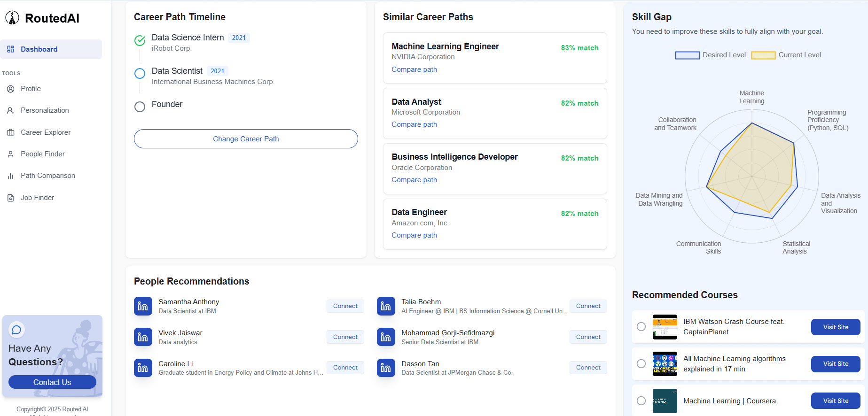Image resolution: width=868 pixels, height=416 pixels.
Task: Click the Collaboration and Teamwork radar label
Action: pos(675,124)
